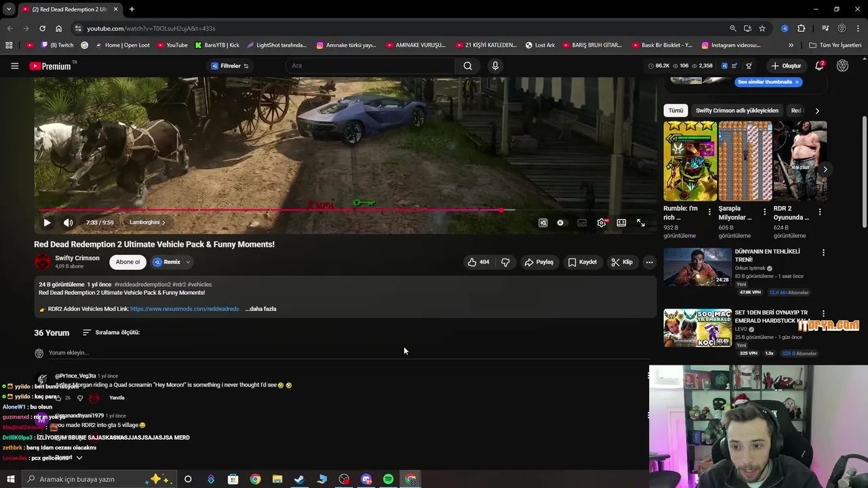
Task: Subscribe with Abone ol button
Action: tap(127, 262)
